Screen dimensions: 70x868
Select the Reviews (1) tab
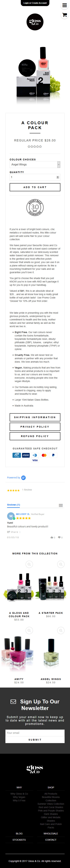tap(14, 505)
